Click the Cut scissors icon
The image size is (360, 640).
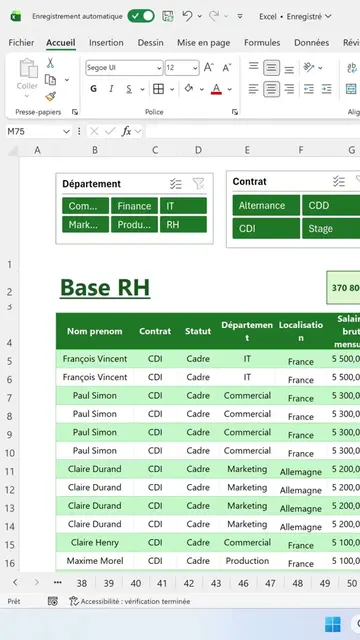coord(50,63)
